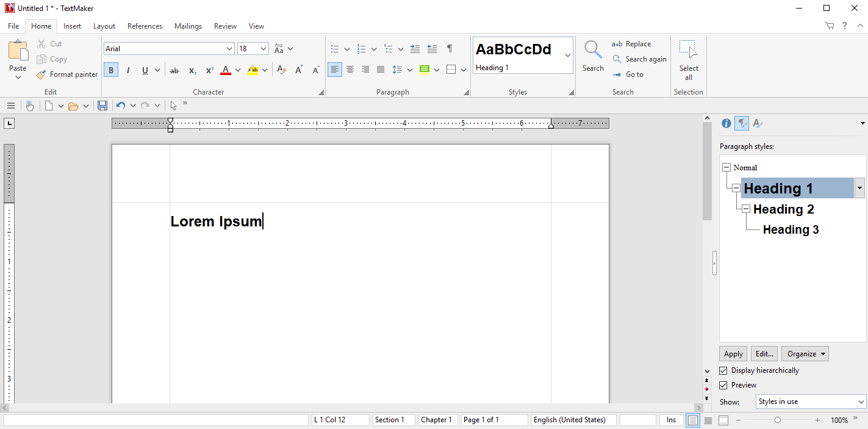868x429 pixels.
Task: Click the Apply style button
Action: coord(733,354)
